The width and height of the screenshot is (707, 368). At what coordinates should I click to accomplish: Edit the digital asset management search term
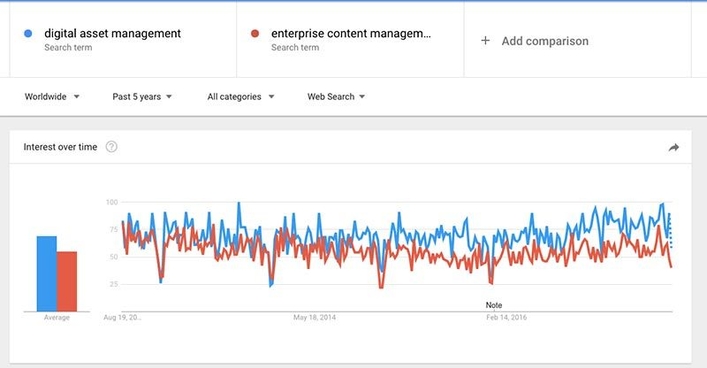tap(112, 33)
